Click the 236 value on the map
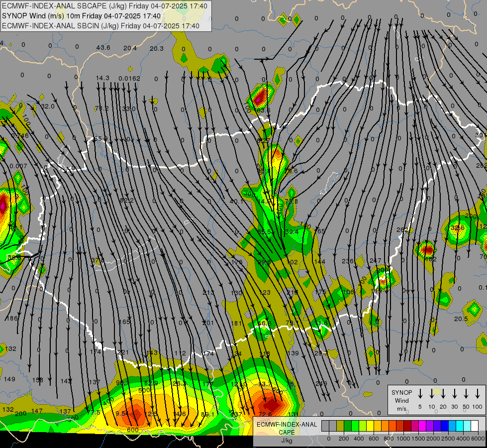Screen dimensions: 487x448 (348, 261)
